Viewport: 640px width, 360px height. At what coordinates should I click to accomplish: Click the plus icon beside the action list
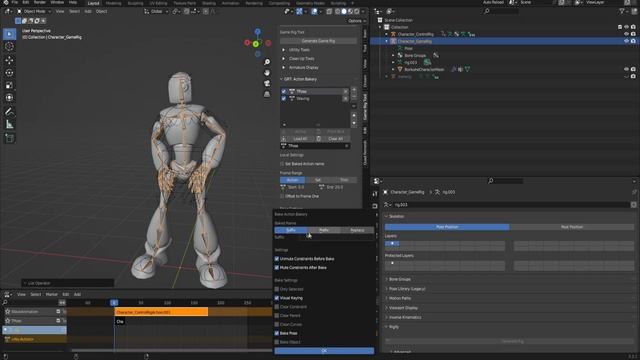[x=354, y=89]
